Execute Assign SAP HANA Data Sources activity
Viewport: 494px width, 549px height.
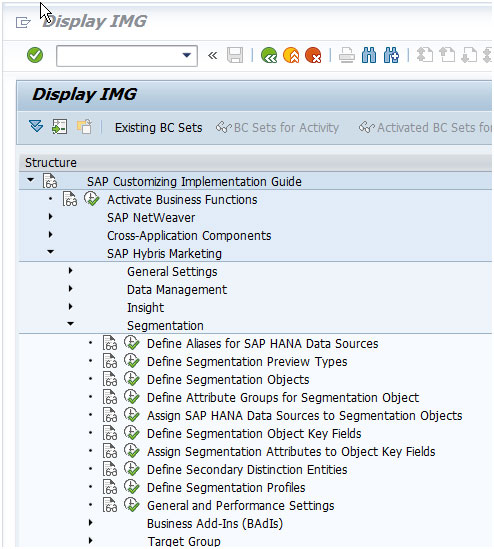coord(132,415)
